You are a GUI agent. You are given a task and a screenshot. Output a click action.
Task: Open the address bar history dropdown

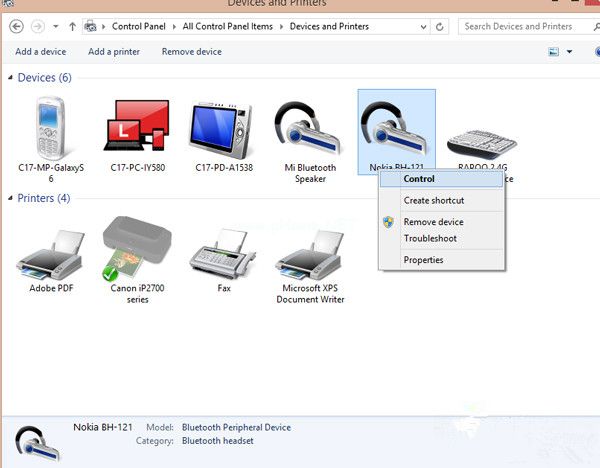tap(423, 27)
